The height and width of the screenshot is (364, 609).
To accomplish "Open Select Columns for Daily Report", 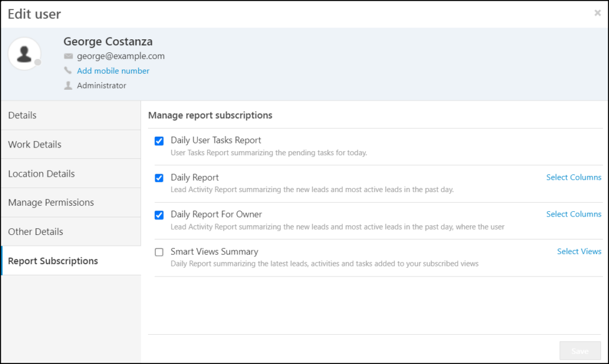I will click(x=573, y=177).
